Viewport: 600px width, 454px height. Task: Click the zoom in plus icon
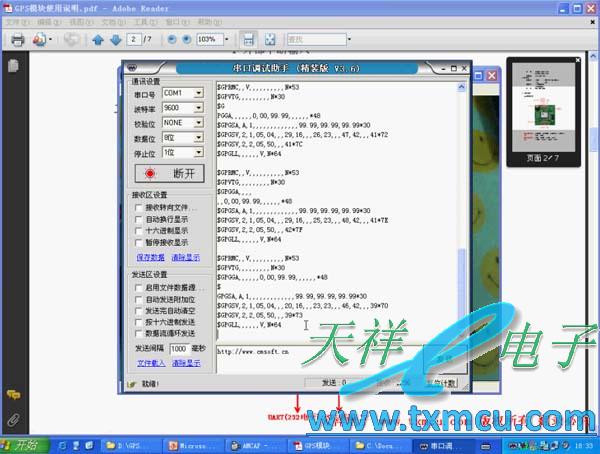coord(186,39)
